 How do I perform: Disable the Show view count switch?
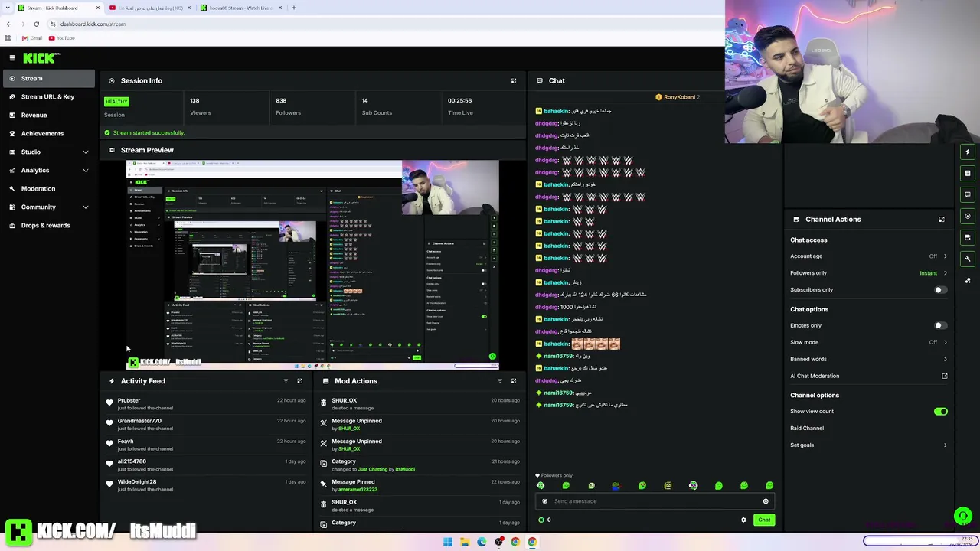[940, 412]
